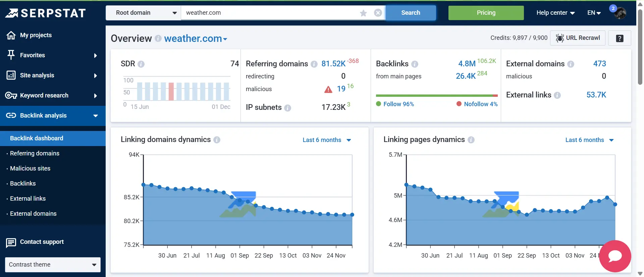Click the info icon next to SDR
Viewport: 644px width, 277px height.
coord(141,64)
